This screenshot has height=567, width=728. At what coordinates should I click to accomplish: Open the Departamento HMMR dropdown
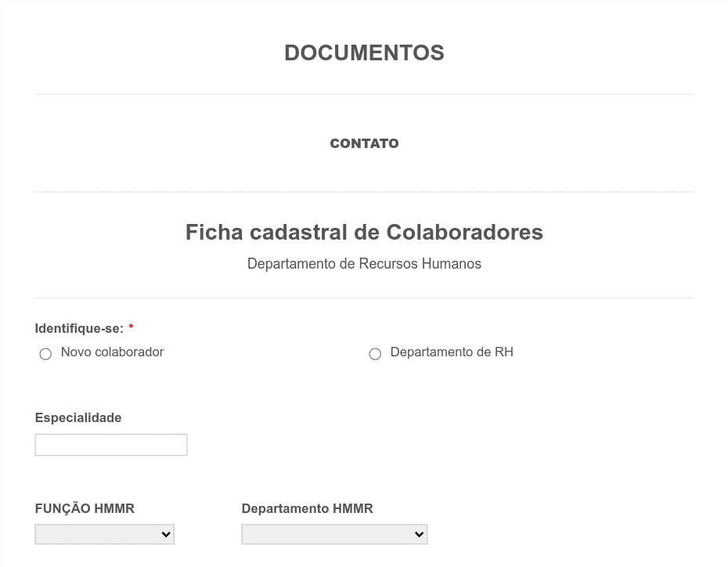[334, 534]
